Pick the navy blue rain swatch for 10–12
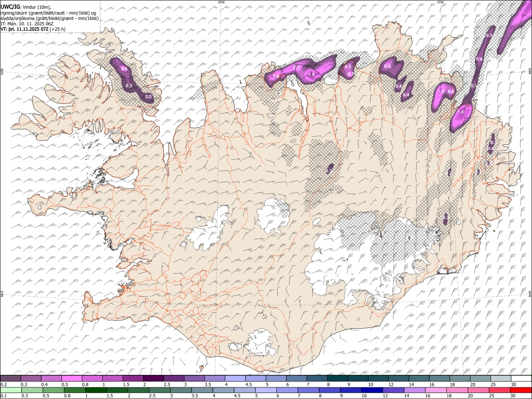The height and width of the screenshot is (399, 532). 372,390
